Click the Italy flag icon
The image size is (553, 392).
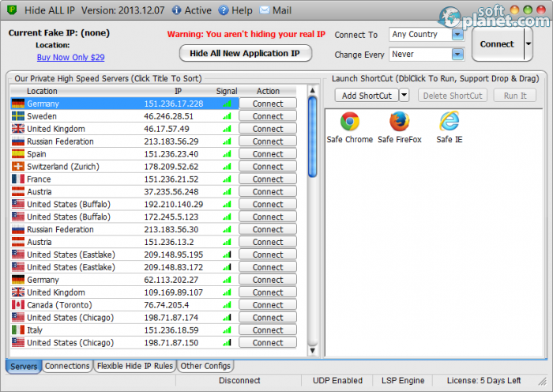point(18,330)
